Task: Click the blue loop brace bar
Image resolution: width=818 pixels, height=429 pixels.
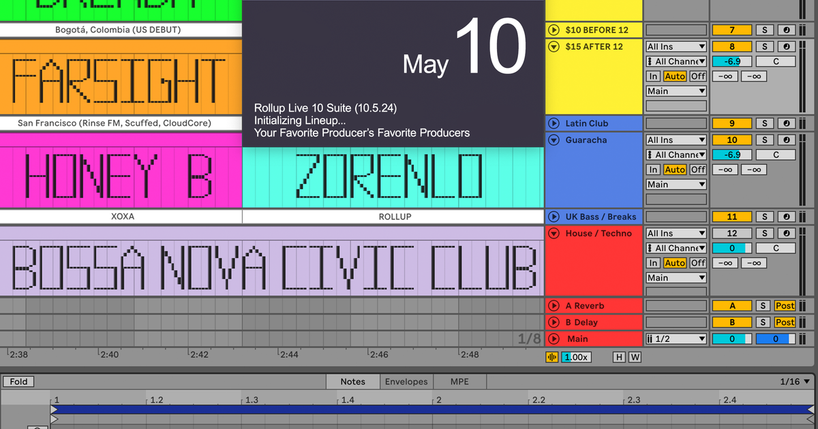Action: (x=432, y=410)
